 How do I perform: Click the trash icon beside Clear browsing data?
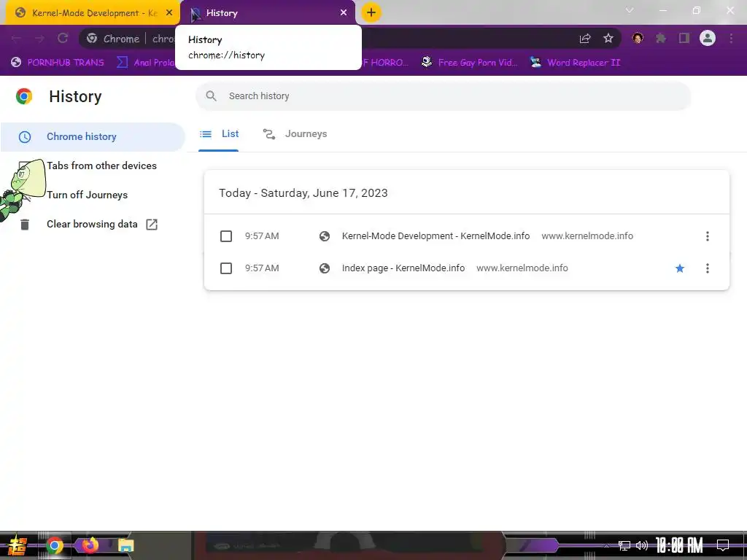click(25, 225)
